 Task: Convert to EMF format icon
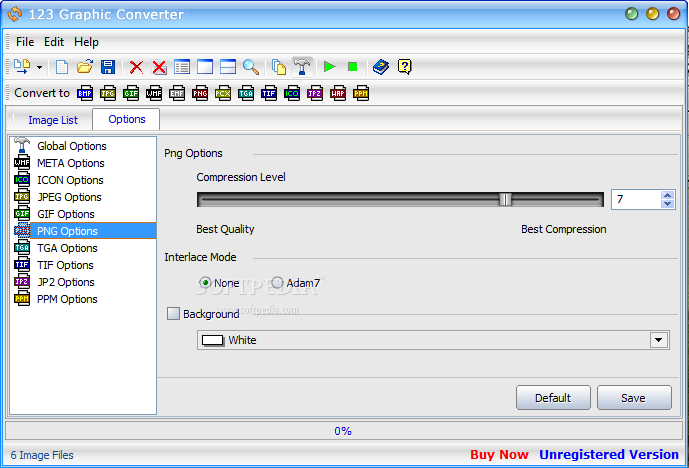(177, 93)
